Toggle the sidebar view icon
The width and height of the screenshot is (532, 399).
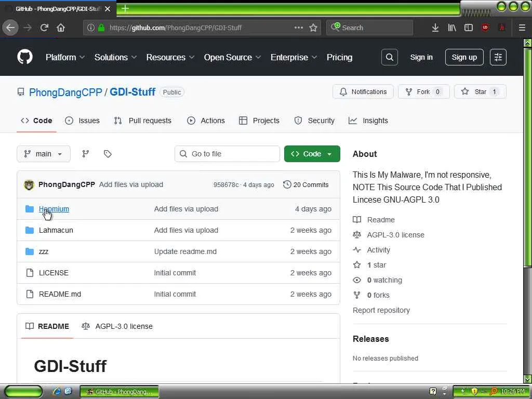(x=469, y=28)
